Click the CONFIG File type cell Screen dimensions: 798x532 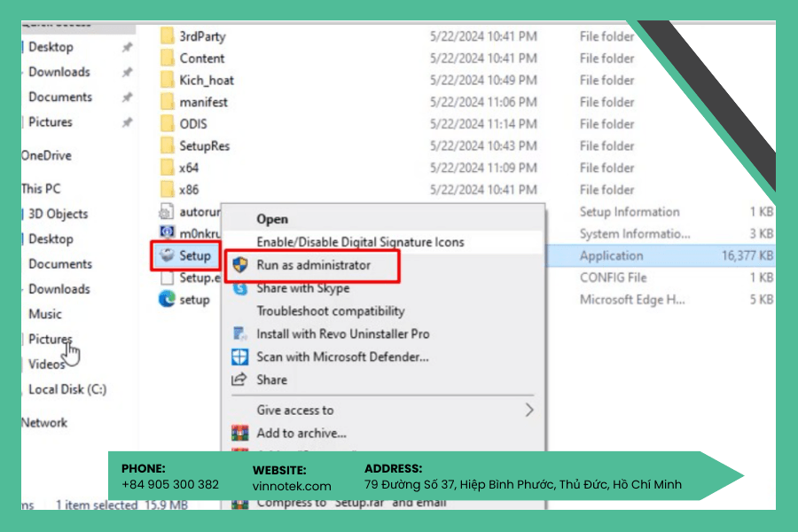[614, 278]
